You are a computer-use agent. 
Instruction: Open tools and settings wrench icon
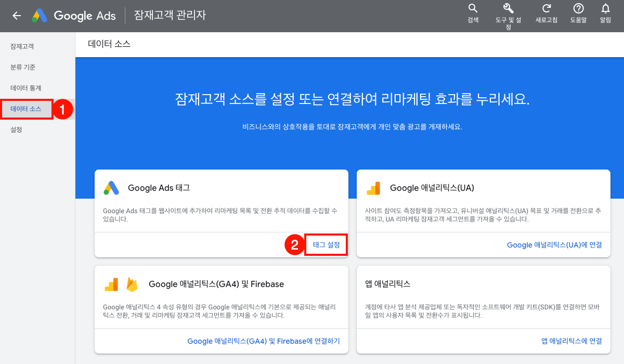click(509, 8)
